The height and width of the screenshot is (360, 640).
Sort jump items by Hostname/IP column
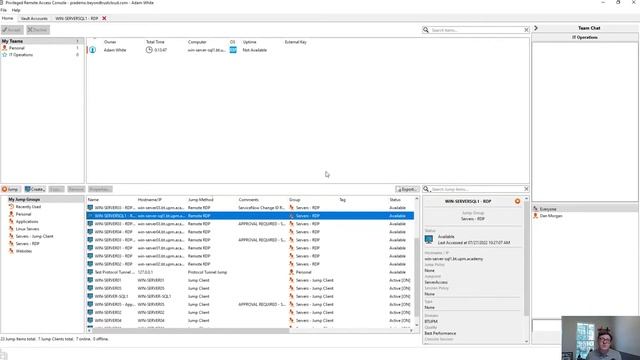(150, 200)
